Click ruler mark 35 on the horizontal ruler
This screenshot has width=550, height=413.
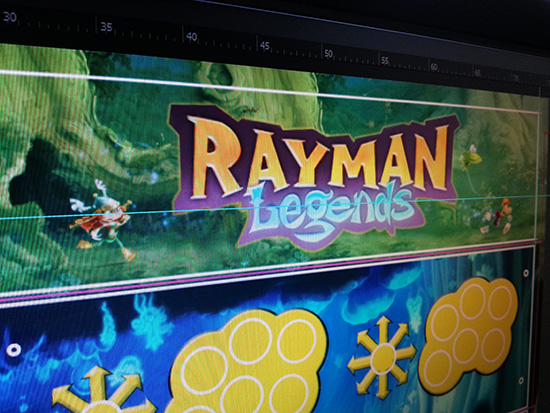pyautogui.click(x=106, y=27)
